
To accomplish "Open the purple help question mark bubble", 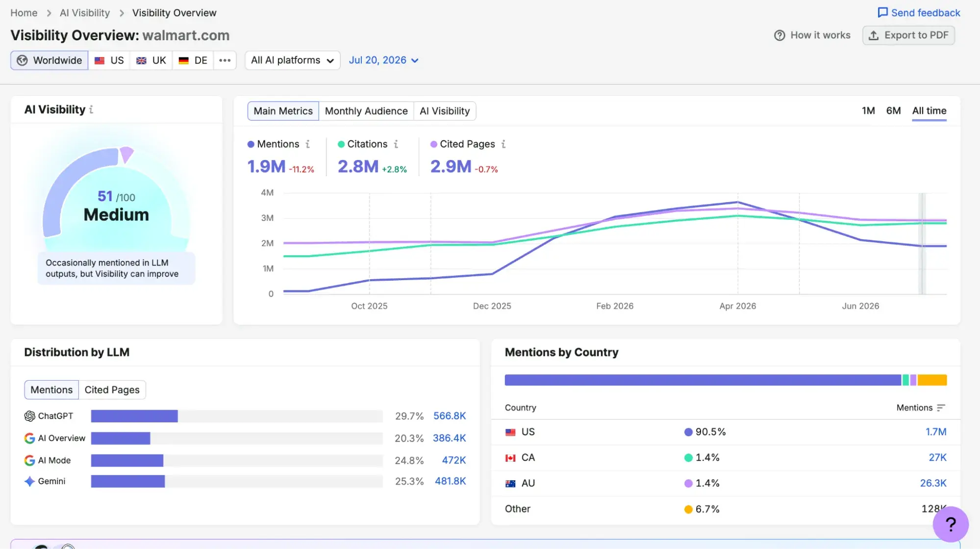I will click(951, 524).
